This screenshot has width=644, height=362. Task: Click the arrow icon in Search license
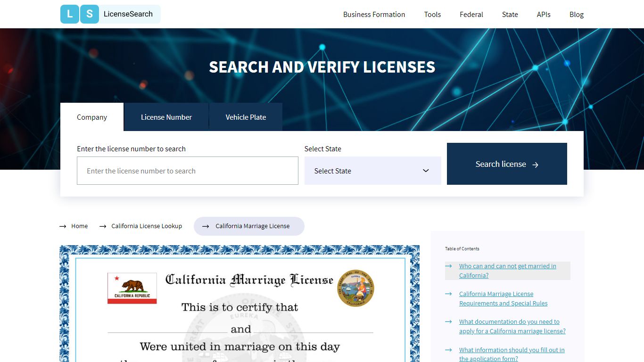[535, 165]
